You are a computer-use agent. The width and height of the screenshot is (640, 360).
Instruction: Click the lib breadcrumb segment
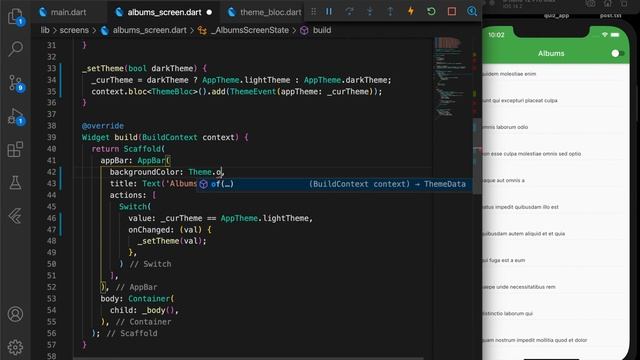point(44,30)
